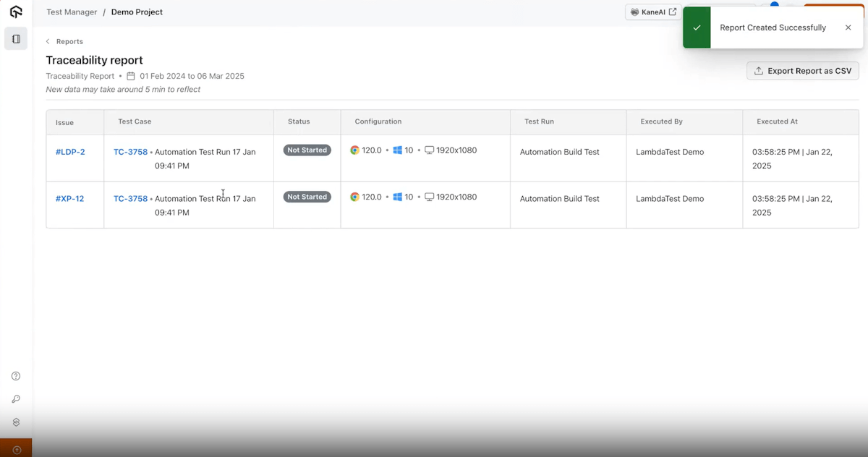Open issue #LDP-2 link
Screen dimensions: 868x457
70,152
